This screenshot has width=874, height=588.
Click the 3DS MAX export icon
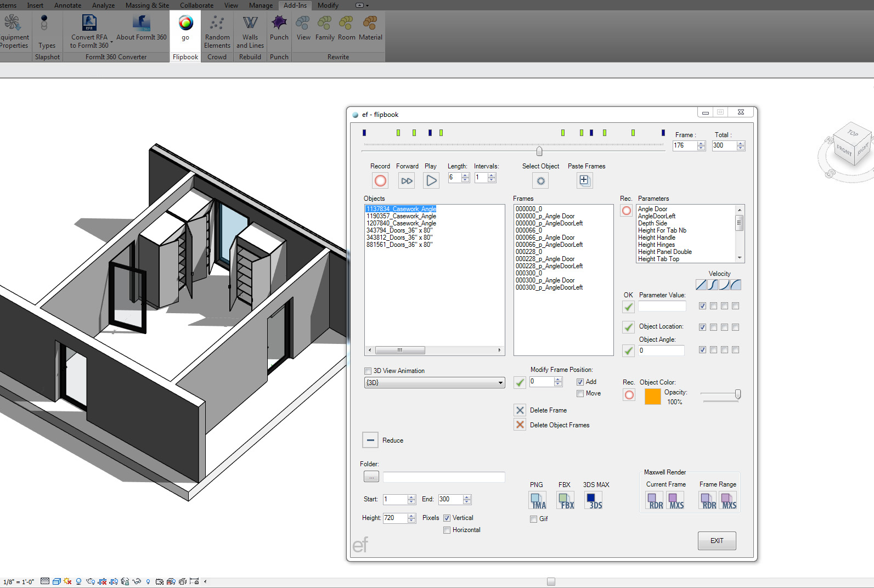[x=594, y=500]
